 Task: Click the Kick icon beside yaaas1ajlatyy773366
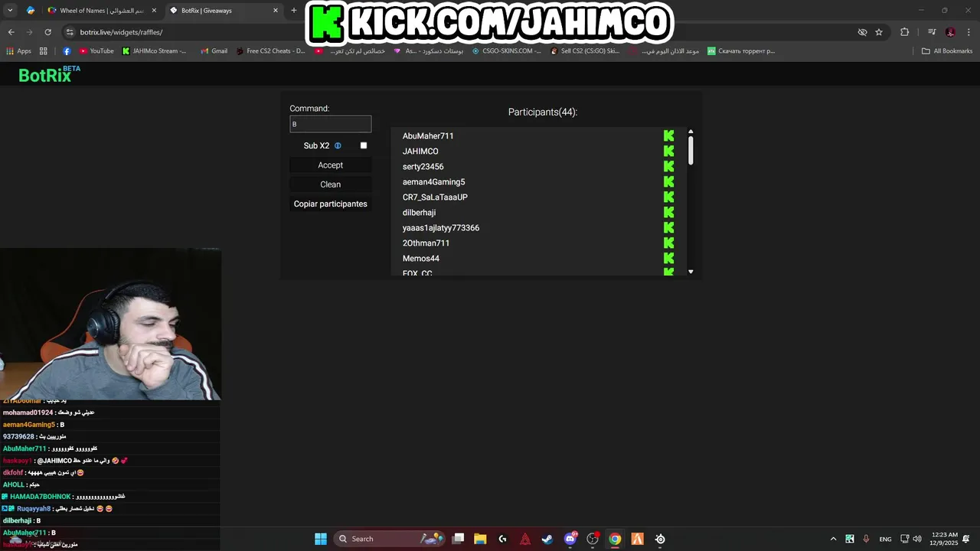click(x=668, y=227)
